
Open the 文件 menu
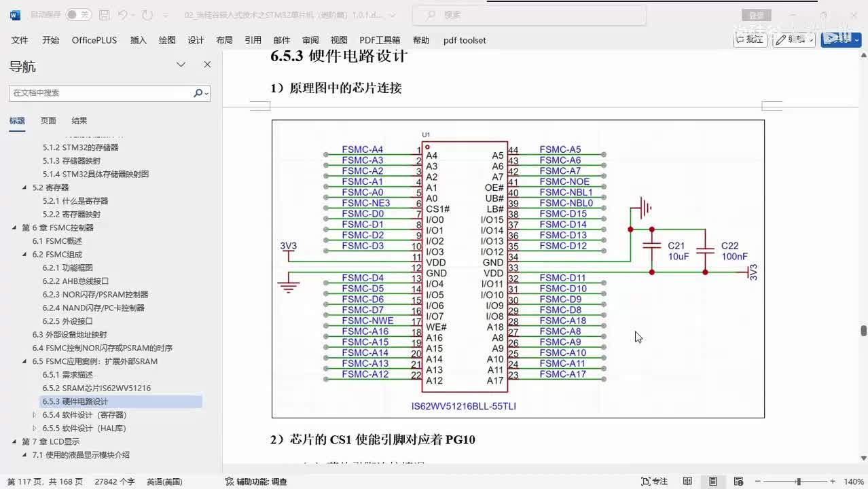point(20,40)
